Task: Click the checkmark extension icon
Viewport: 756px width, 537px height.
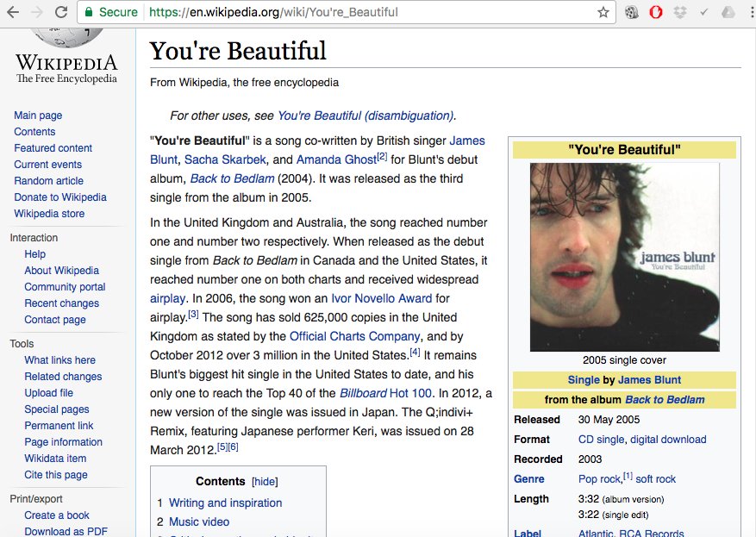Action: point(704,12)
